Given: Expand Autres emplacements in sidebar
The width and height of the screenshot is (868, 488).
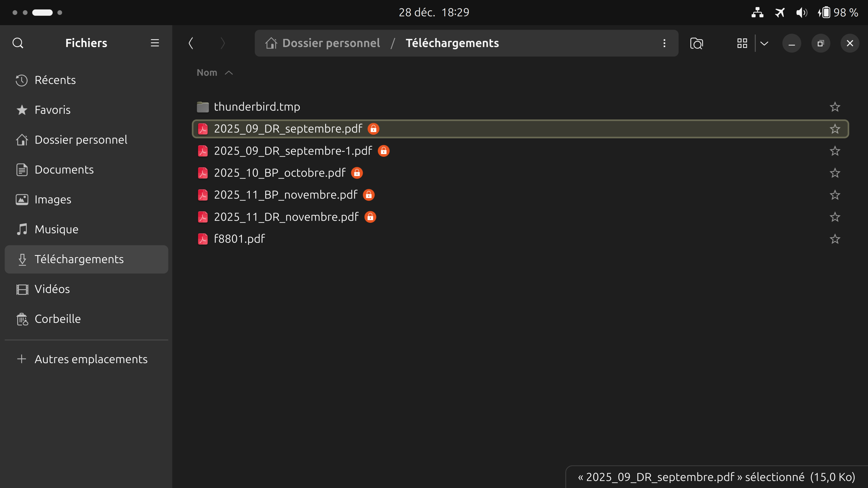Looking at the screenshot, I should pos(91,359).
